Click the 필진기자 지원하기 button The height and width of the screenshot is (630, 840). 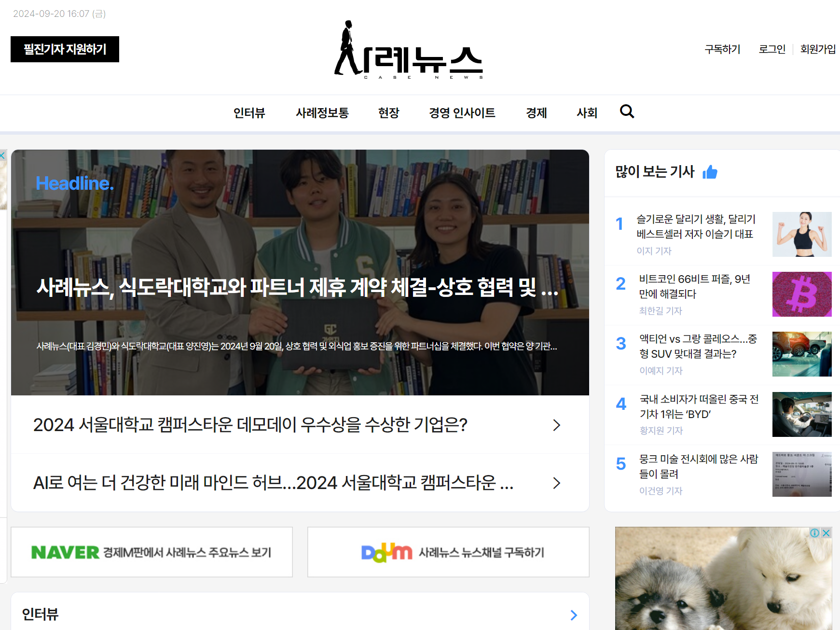pyautogui.click(x=65, y=49)
